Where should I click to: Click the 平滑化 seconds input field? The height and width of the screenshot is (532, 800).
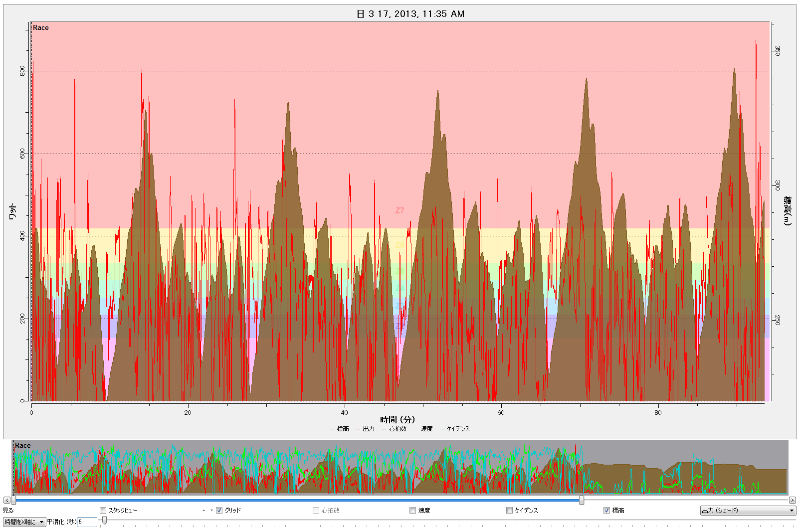click(x=87, y=522)
